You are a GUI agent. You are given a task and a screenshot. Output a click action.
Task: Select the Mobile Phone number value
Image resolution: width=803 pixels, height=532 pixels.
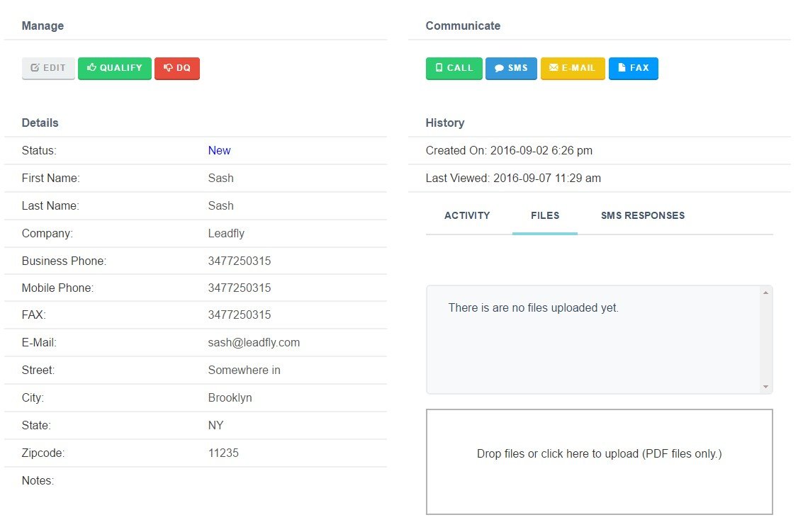(x=239, y=288)
